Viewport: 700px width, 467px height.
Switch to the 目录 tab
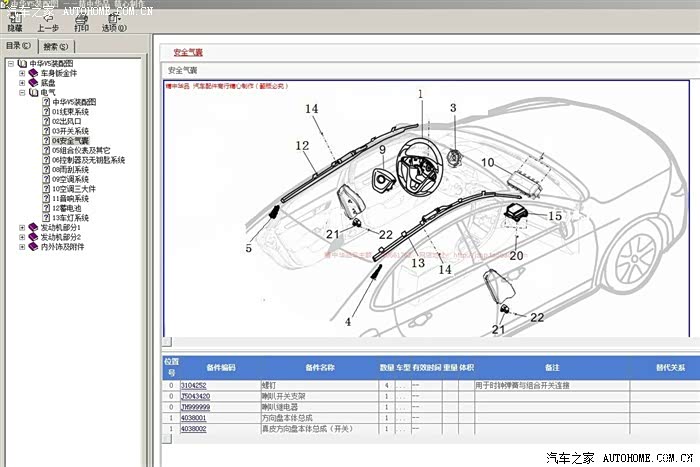[19, 46]
